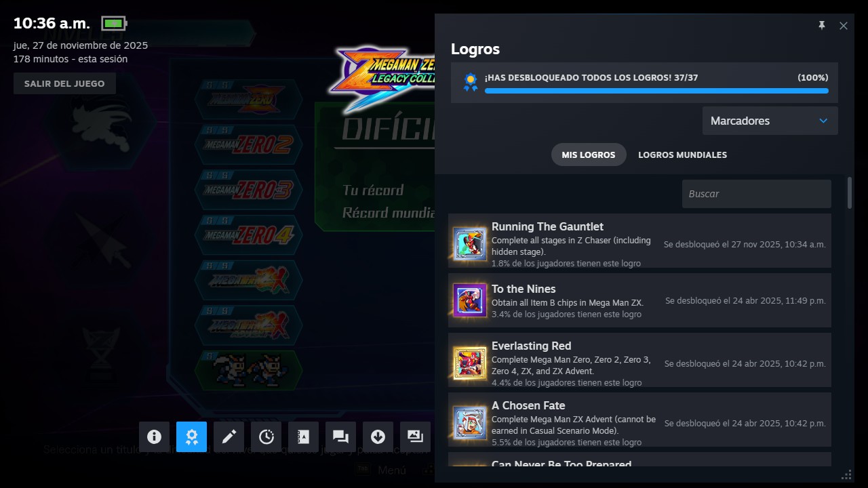
Task: Click the achievements list scrollbar
Action: point(850,193)
